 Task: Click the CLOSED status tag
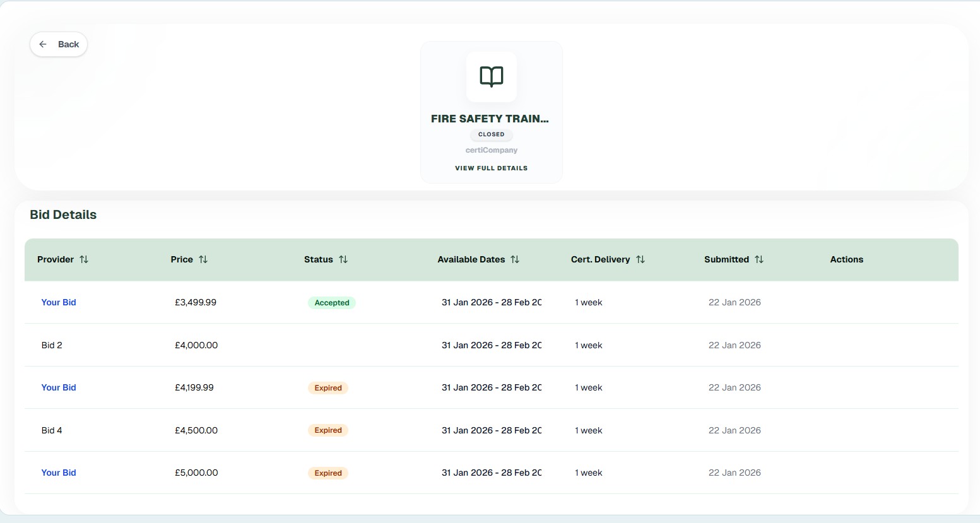pos(491,134)
